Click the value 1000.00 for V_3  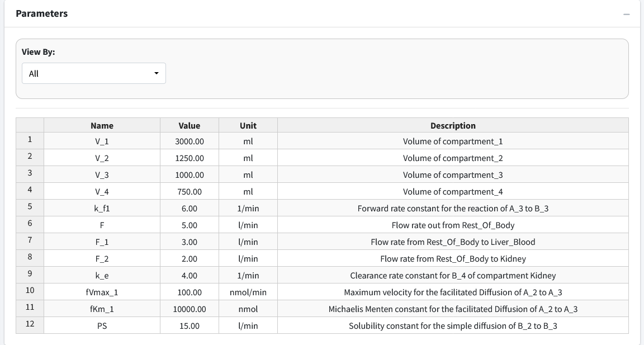(x=190, y=174)
